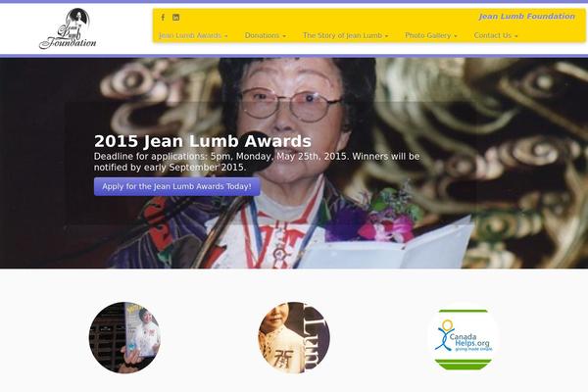Image resolution: width=588 pixels, height=392 pixels.
Task: Open The Story of Jean Lumb menu
Action: point(345,35)
